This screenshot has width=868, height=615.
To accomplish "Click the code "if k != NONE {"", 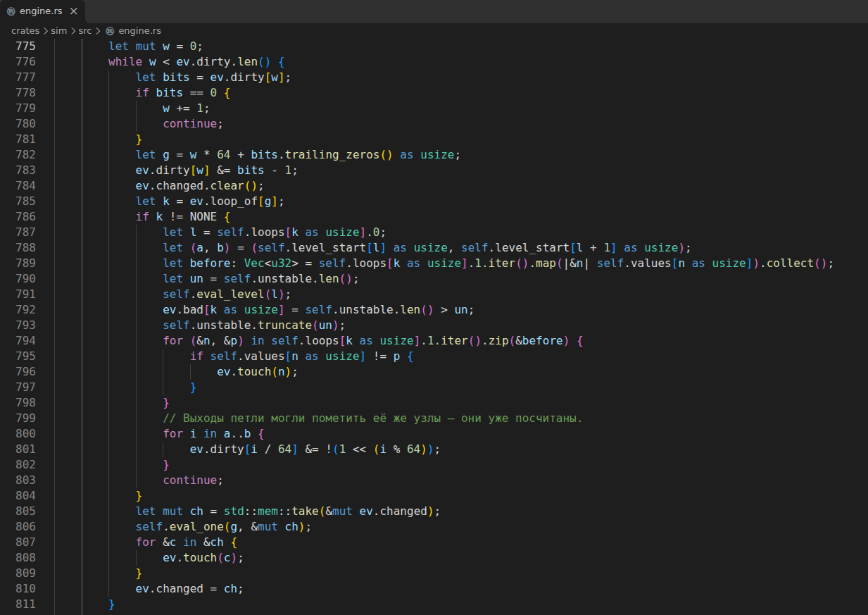I will 183,216.
